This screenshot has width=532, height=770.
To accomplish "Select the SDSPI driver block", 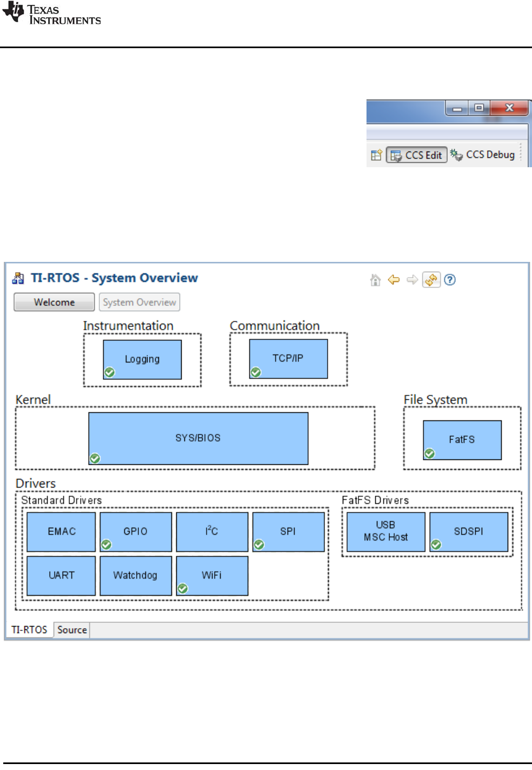I will click(469, 532).
